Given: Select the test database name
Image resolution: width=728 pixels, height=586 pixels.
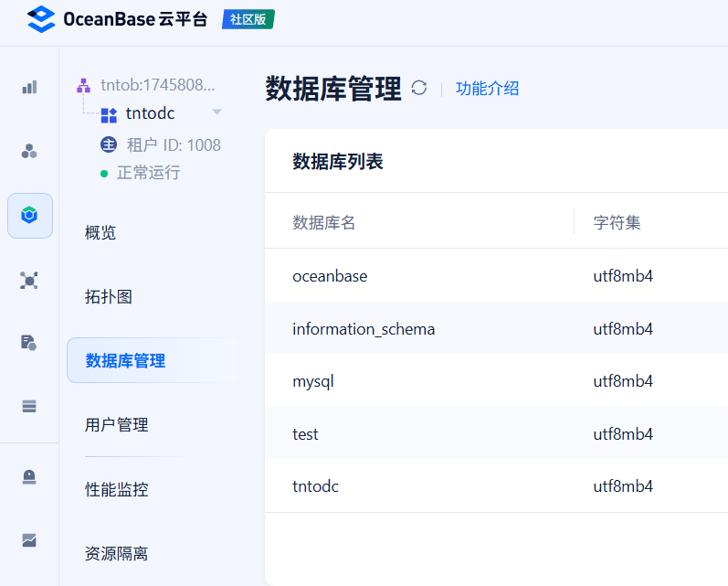Looking at the screenshot, I should [x=305, y=434].
